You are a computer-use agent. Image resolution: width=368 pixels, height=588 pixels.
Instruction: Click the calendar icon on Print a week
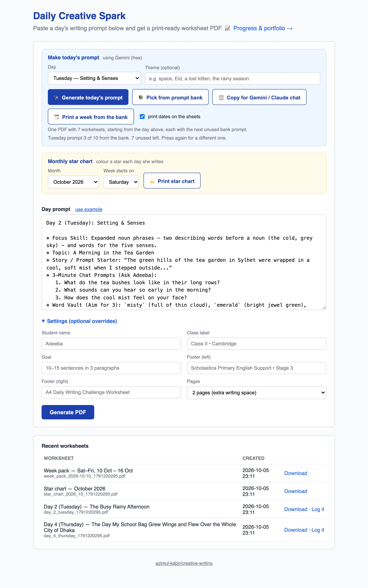point(56,117)
